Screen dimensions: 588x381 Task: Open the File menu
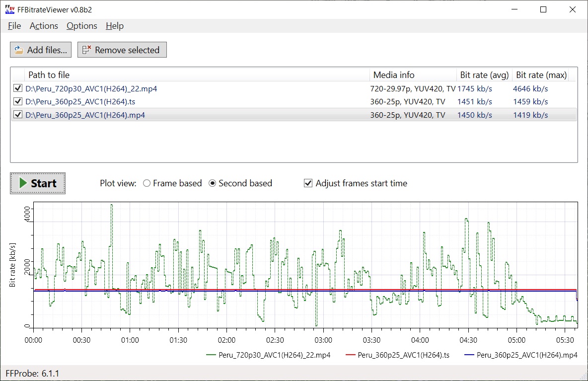[x=14, y=26]
